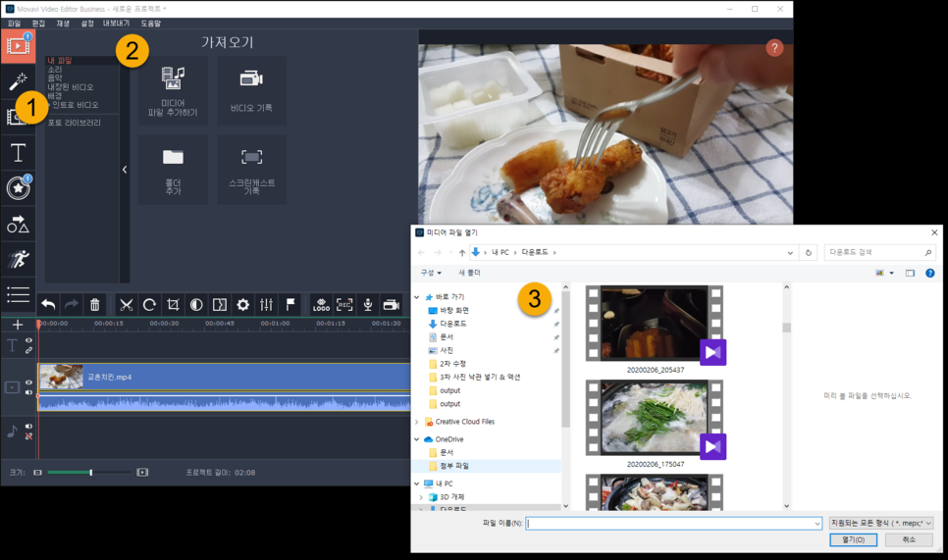Image resolution: width=948 pixels, height=560 pixels.
Task: Hide the title track with eye icon
Action: tap(29, 340)
